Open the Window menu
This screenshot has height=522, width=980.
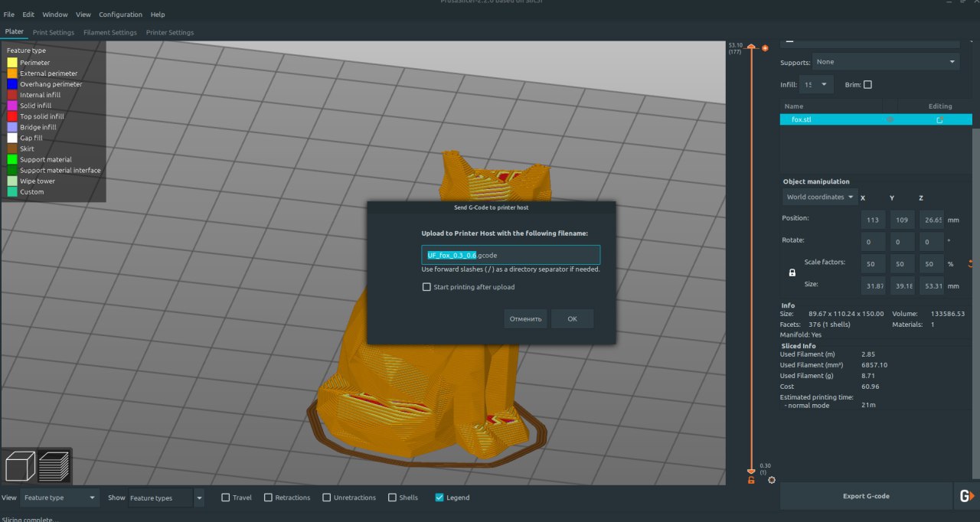[54, 15]
